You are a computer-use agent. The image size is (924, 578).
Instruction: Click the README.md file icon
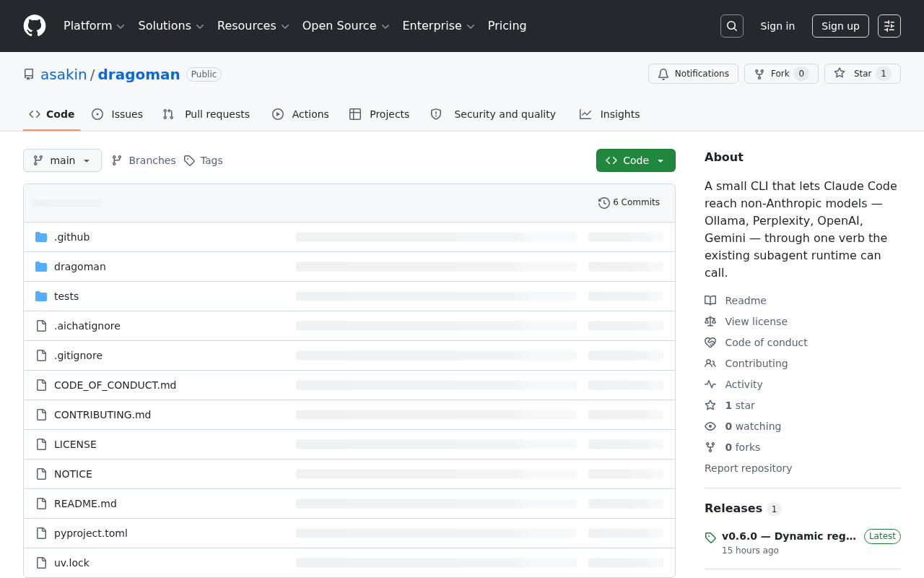pos(41,504)
